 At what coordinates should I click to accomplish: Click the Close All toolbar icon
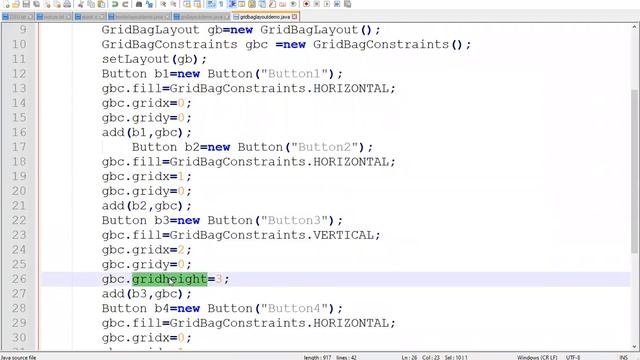tap(57, 4)
